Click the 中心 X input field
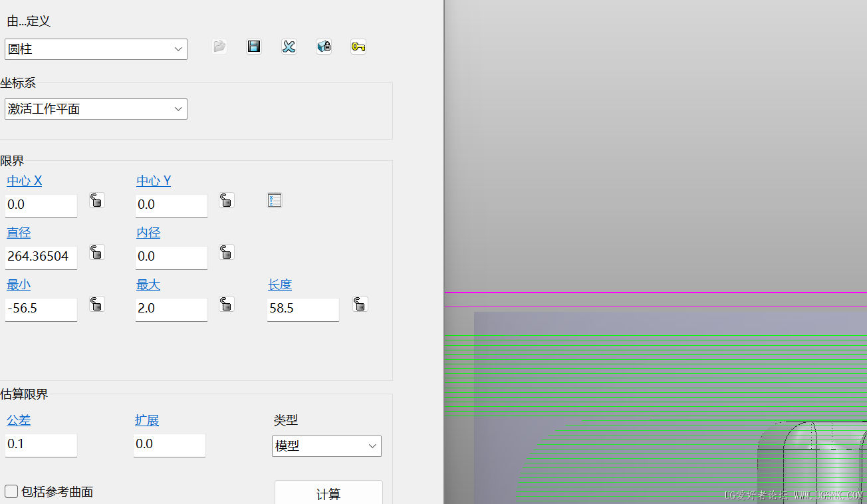The width and height of the screenshot is (867, 504). point(41,205)
